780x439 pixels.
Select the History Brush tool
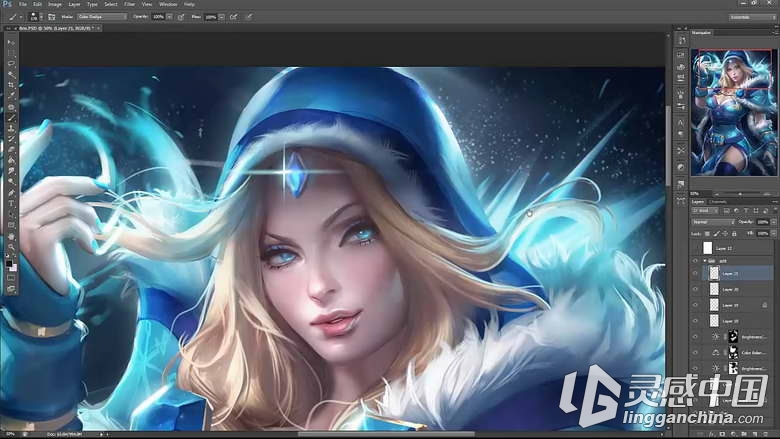[11, 139]
